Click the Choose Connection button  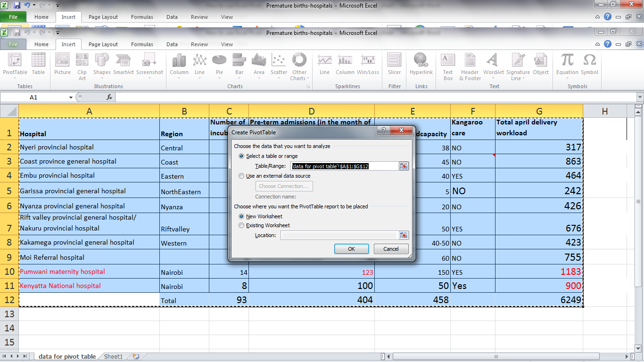pos(284,186)
